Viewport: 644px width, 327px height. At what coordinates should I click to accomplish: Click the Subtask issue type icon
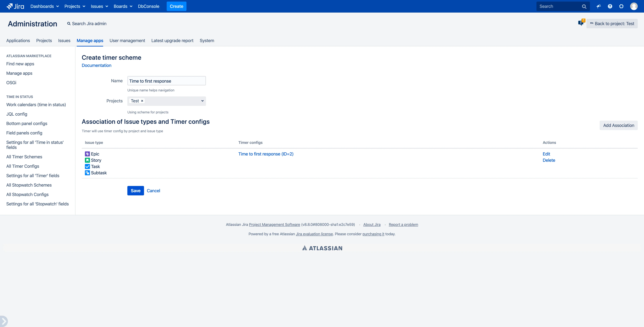tap(87, 173)
